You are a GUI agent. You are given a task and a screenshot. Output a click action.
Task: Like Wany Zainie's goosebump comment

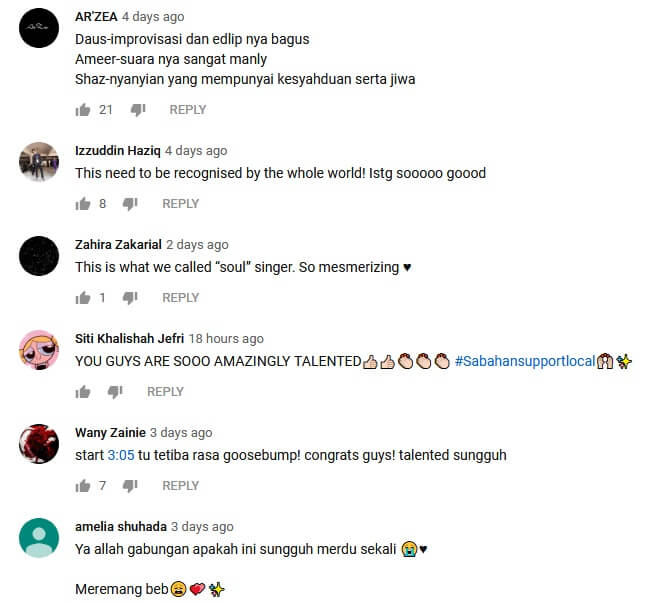point(83,486)
